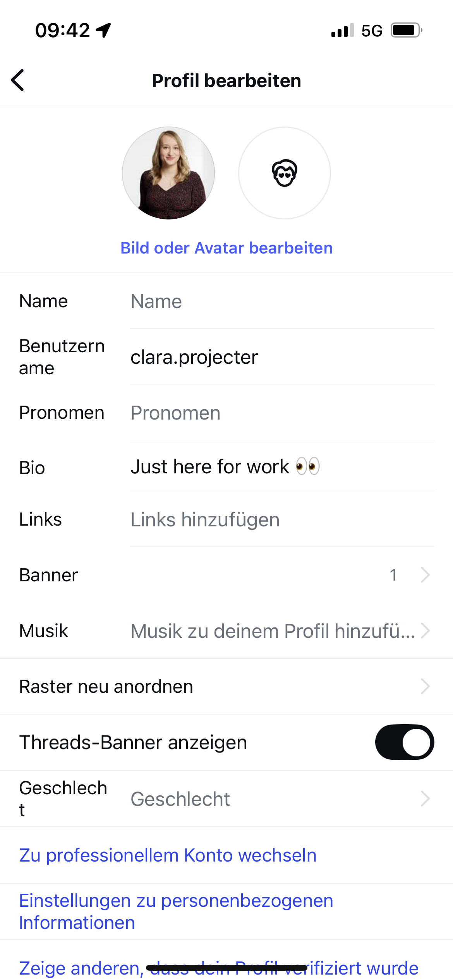Image resolution: width=453 pixels, height=980 pixels.
Task: Tap "Links hinzufügen" field
Action: click(x=282, y=519)
